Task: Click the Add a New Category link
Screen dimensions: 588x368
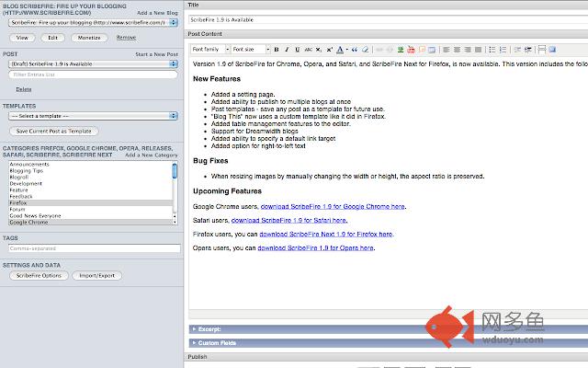Action: tap(152, 155)
